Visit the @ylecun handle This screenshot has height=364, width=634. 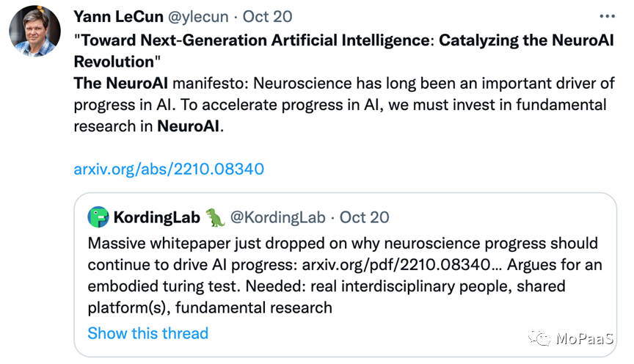pyautogui.click(x=212, y=16)
